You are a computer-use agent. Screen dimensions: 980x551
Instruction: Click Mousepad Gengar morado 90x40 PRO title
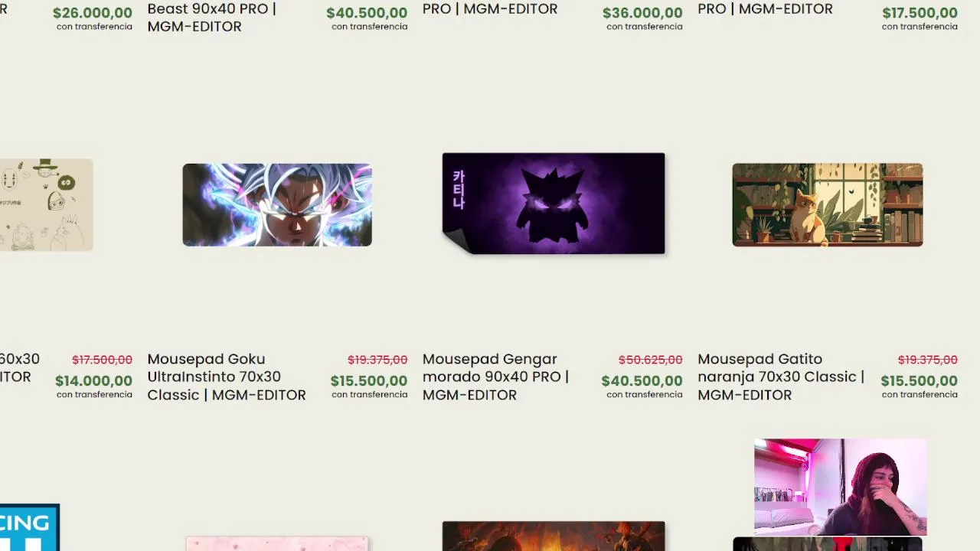pos(495,377)
